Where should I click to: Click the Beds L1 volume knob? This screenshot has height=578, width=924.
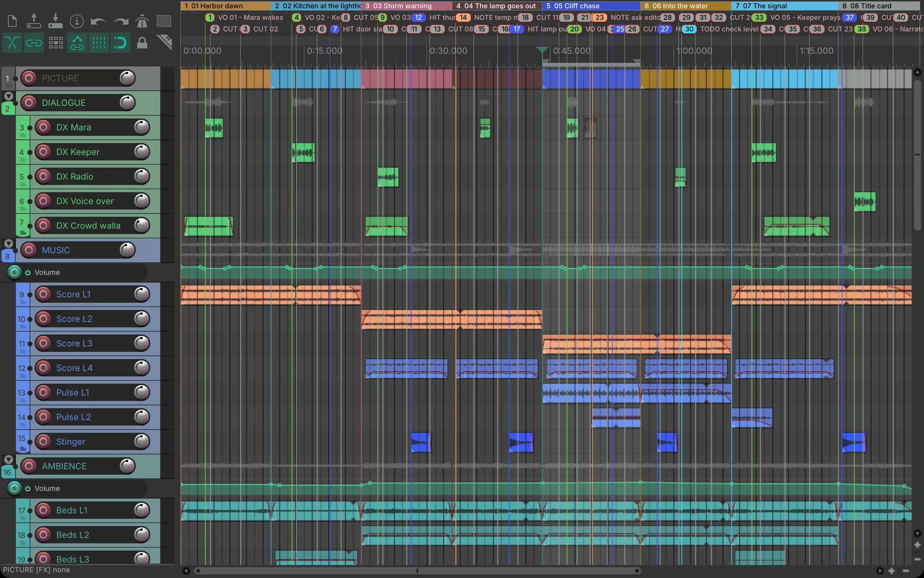coord(142,510)
